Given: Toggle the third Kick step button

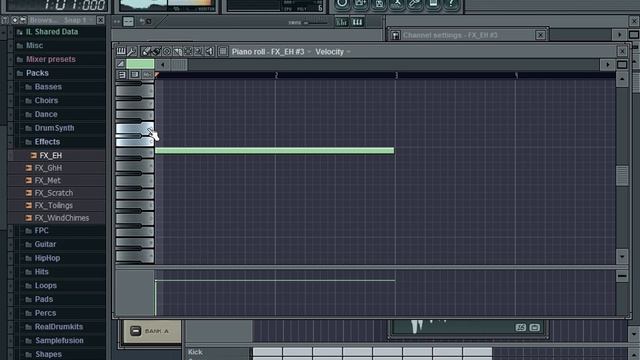Looking at the screenshot, I should pyautogui.click(x=327, y=353).
